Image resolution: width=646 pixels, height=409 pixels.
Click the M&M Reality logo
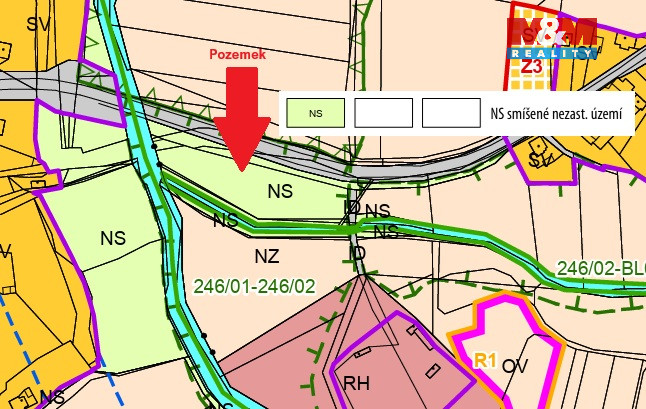[x=552, y=39]
